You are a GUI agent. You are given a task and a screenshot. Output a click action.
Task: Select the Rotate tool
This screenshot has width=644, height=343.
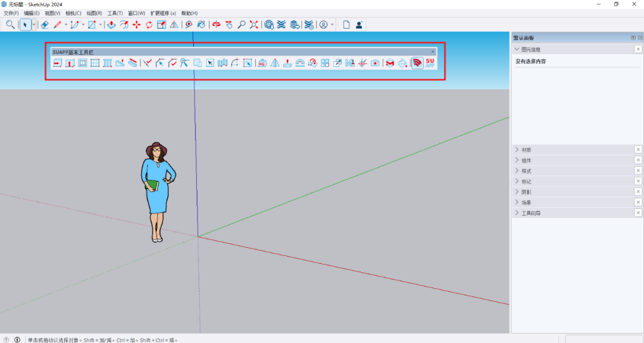pos(149,25)
